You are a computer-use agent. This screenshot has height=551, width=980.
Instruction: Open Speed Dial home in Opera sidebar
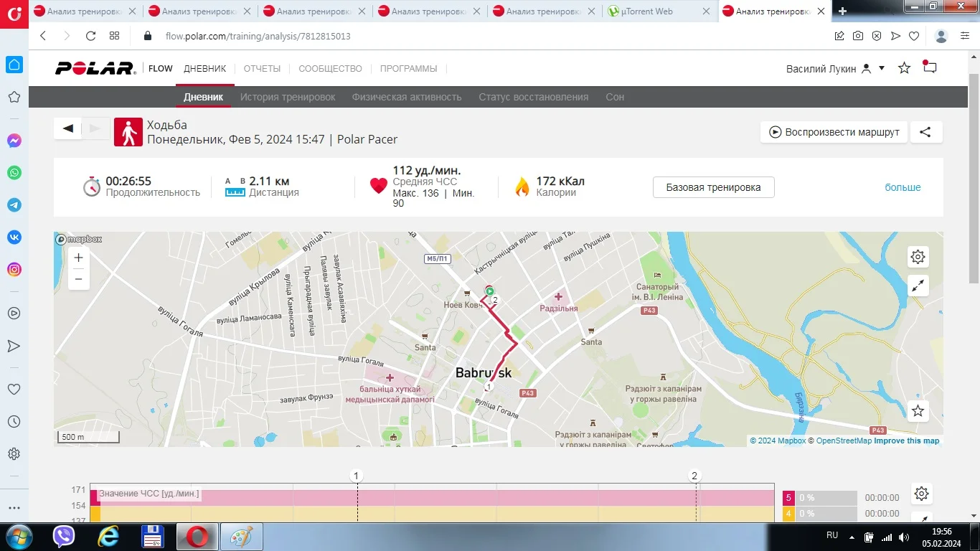pyautogui.click(x=14, y=65)
